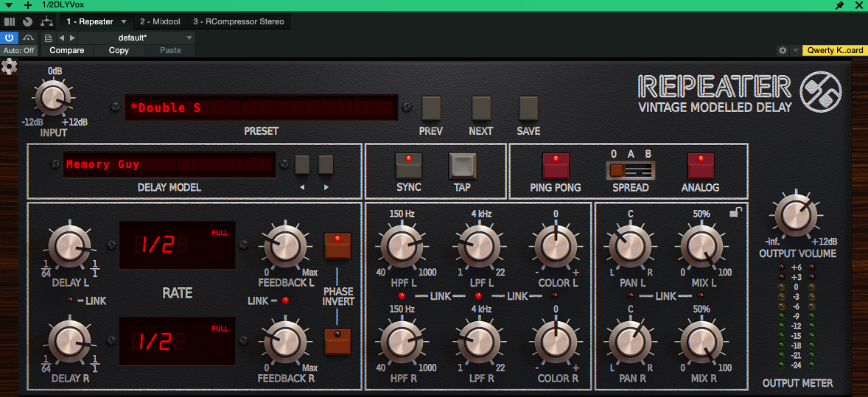Image resolution: width=868 pixels, height=397 pixels.
Task: Open the Repeater settings gear icon
Action: pyautogui.click(x=10, y=67)
